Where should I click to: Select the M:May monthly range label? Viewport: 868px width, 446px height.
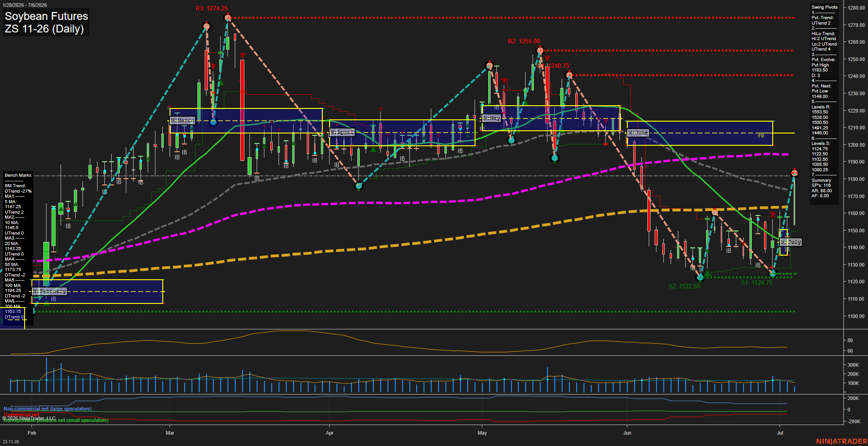491,118
